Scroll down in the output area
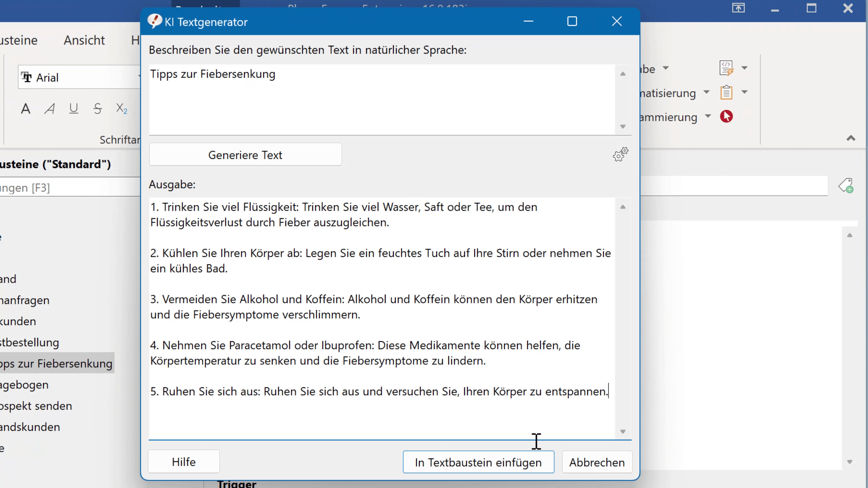Viewport: 868px width, 488px height. (623, 431)
